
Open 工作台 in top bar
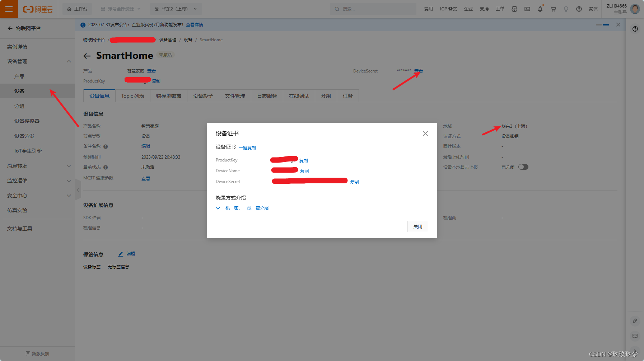(x=77, y=9)
